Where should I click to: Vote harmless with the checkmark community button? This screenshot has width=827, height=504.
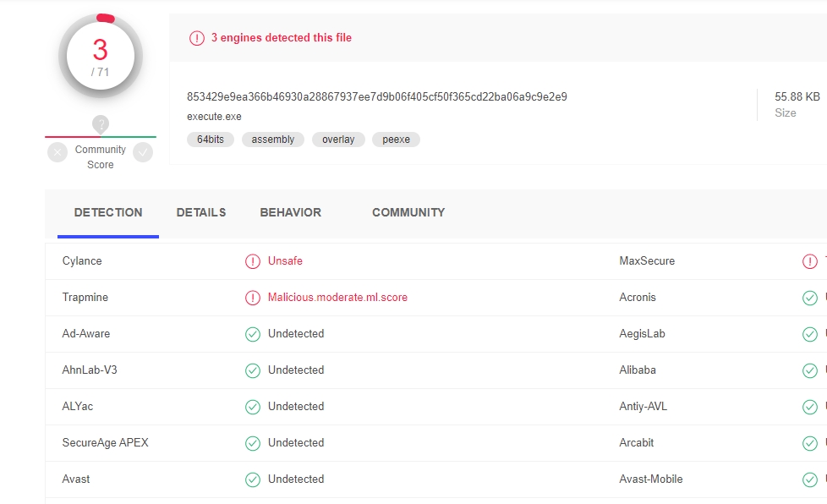pyautogui.click(x=143, y=152)
